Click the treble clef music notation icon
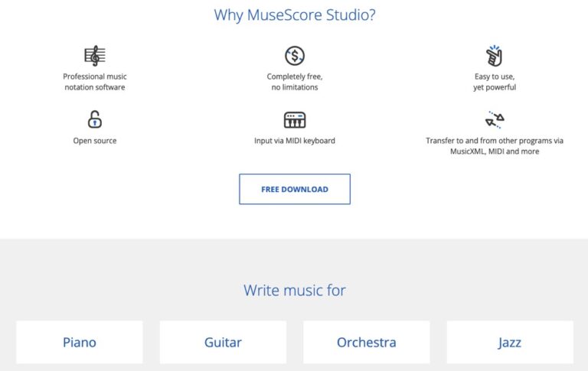This screenshot has height=371, width=588. (94, 56)
